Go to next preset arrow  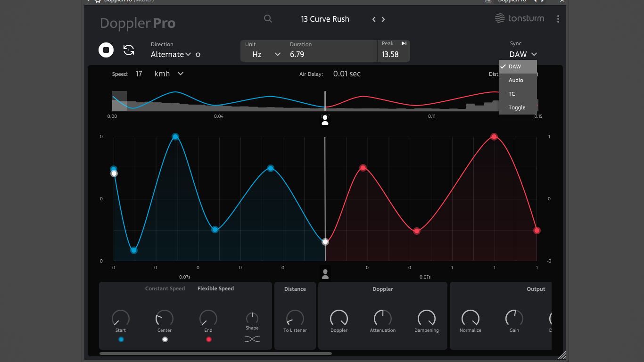pyautogui.click(x=383, y=19)
